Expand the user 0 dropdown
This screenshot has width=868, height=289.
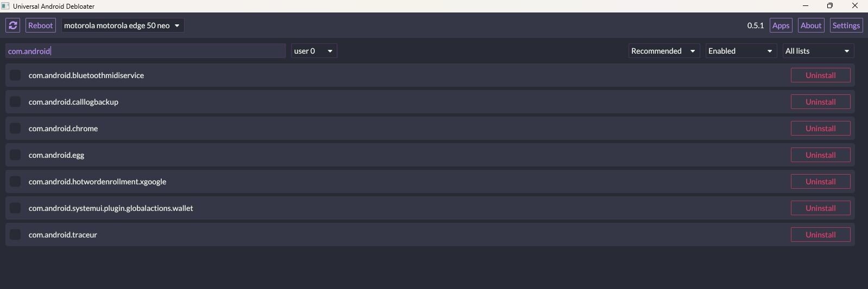point(314,51)
